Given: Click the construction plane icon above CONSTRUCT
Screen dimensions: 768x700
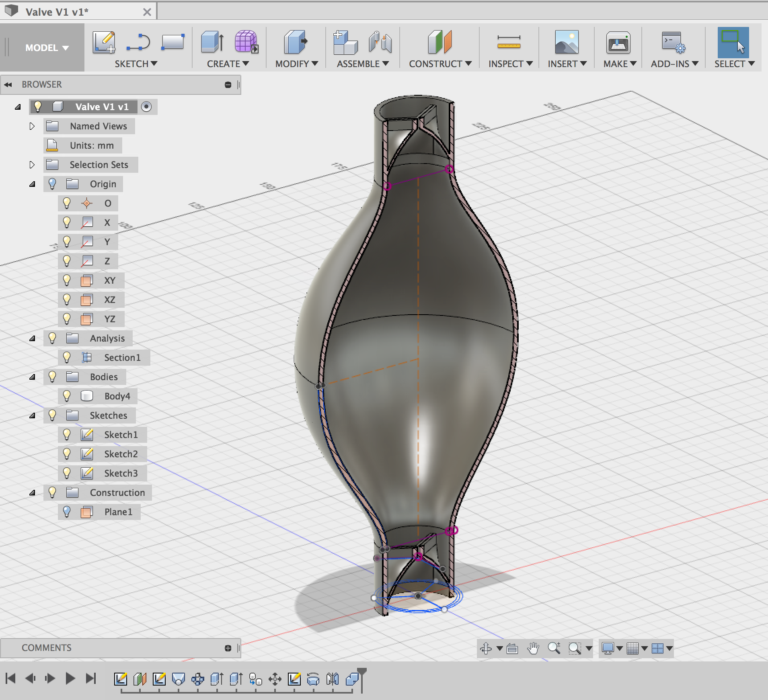Looking at the screenshot, I should pos(440,42).
